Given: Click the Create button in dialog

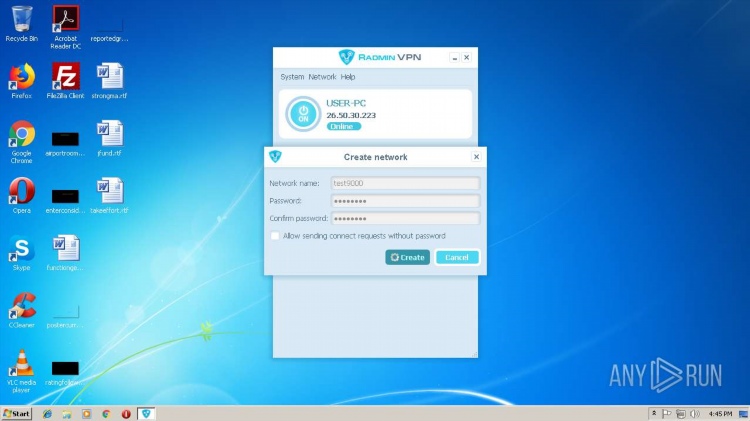Looking at the screenshot, I should [x=408, y=257].
